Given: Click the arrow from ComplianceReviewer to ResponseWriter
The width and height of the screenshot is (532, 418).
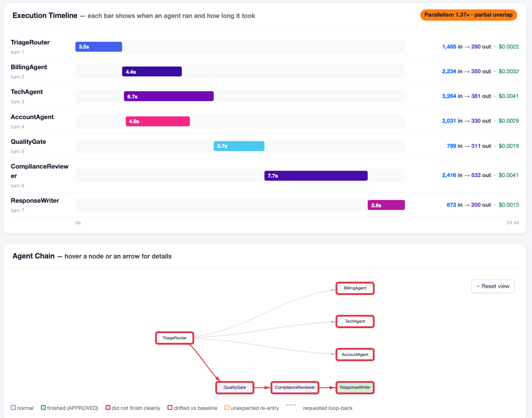Looking at the screenshot, I should tap(327, 387).
